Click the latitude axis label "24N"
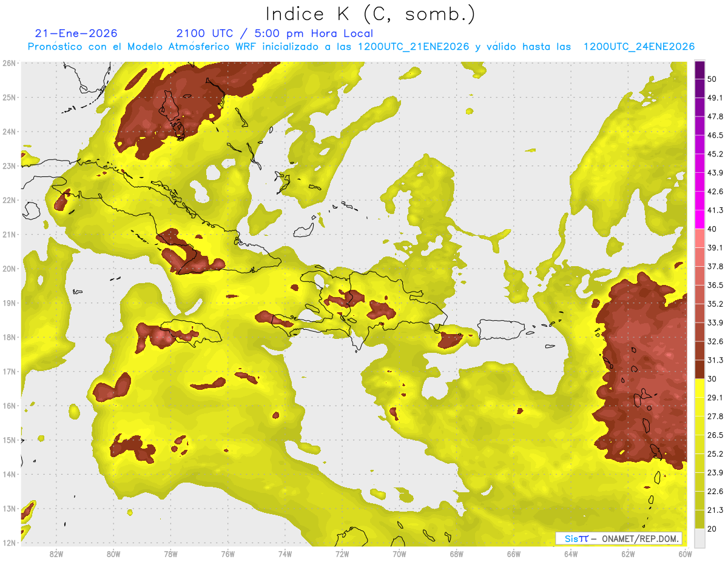This screenshot has height=562, width=728. [8, 132]
